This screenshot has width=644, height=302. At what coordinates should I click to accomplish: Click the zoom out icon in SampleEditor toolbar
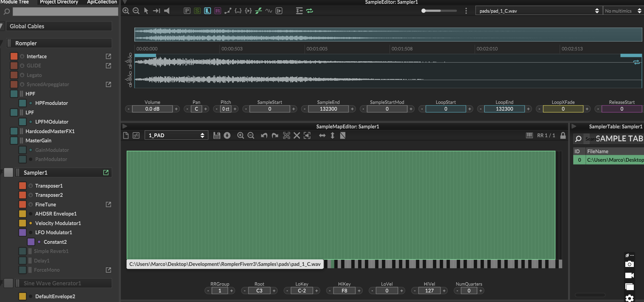(136, 11)
